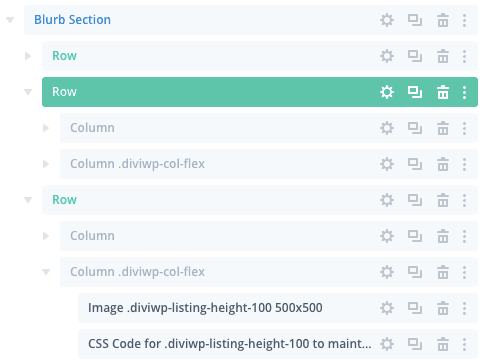Viewport: 484px width, 364px height.
Task: Open settings gear for Image .diviwp-listing-height-100 module
Action: 387,308
